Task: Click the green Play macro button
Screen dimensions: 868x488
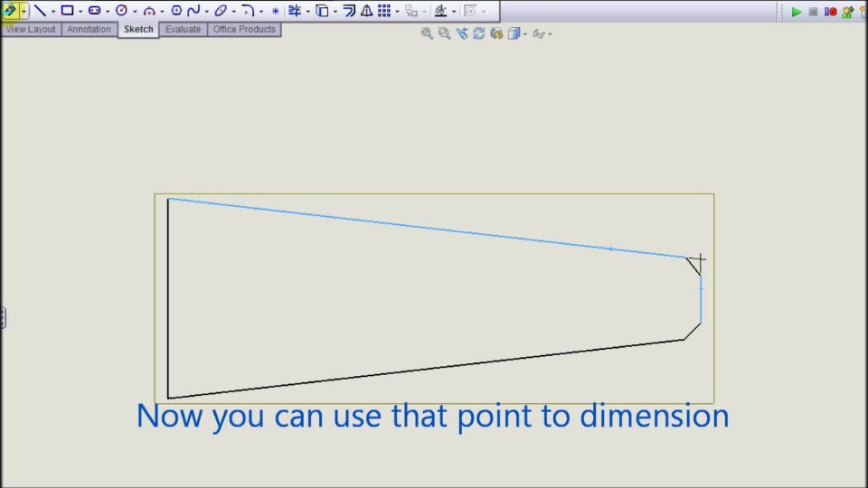Action: (796, 12)
